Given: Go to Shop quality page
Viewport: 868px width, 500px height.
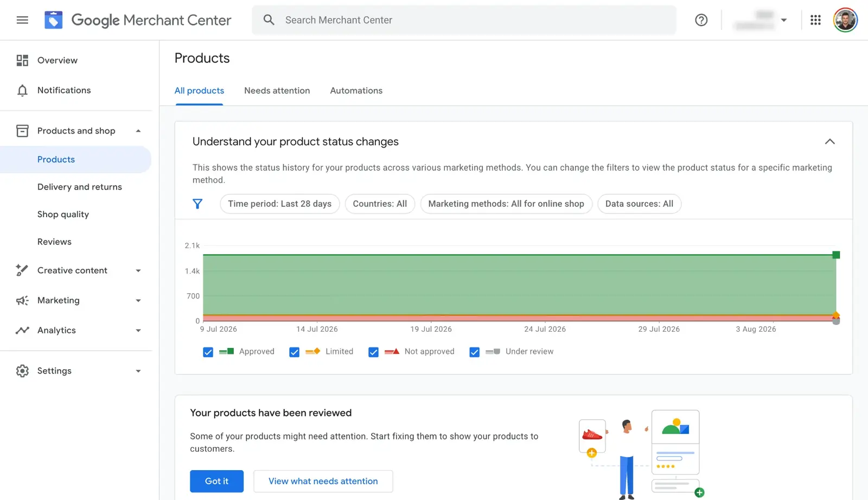Looking at the screenshot, I should pos(63,214).
